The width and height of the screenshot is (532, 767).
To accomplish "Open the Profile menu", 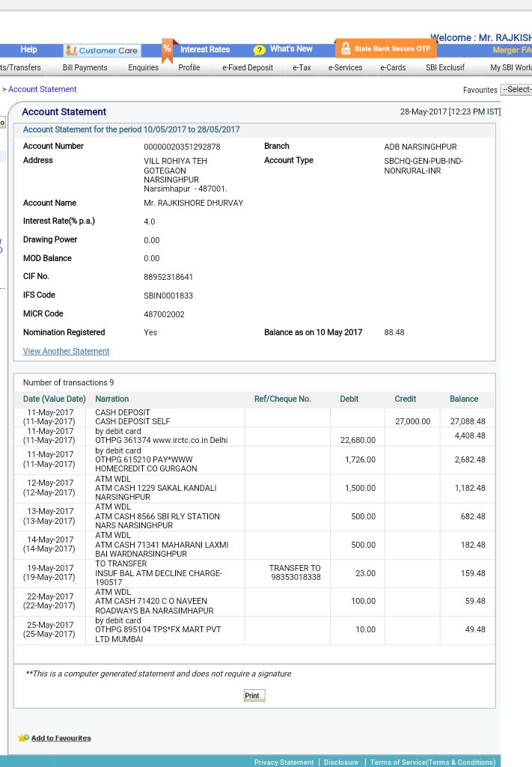I will click(189, 67).
